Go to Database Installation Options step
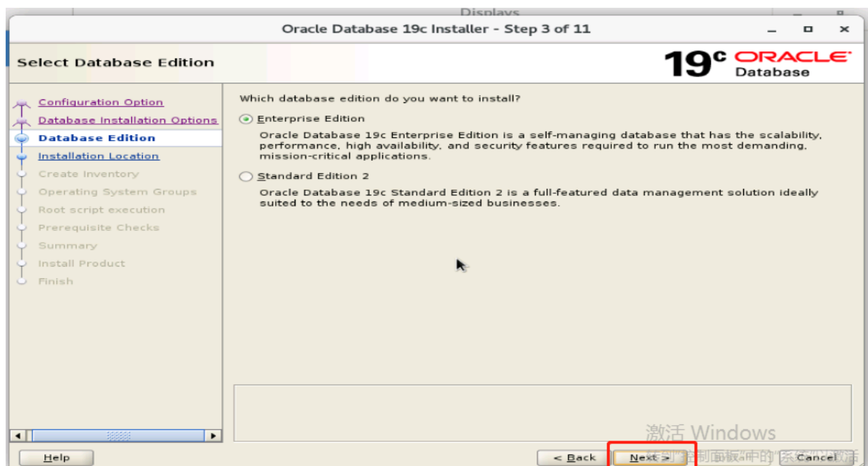868x466 pixels. pyautogui.click(x=128, y=121)
